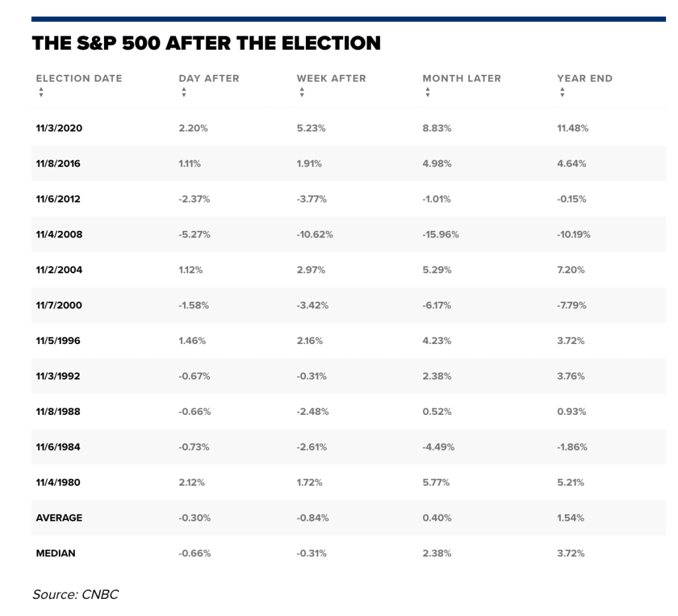Click the Year End column header text
Screen dimensions: 678x616
(585, 78)
